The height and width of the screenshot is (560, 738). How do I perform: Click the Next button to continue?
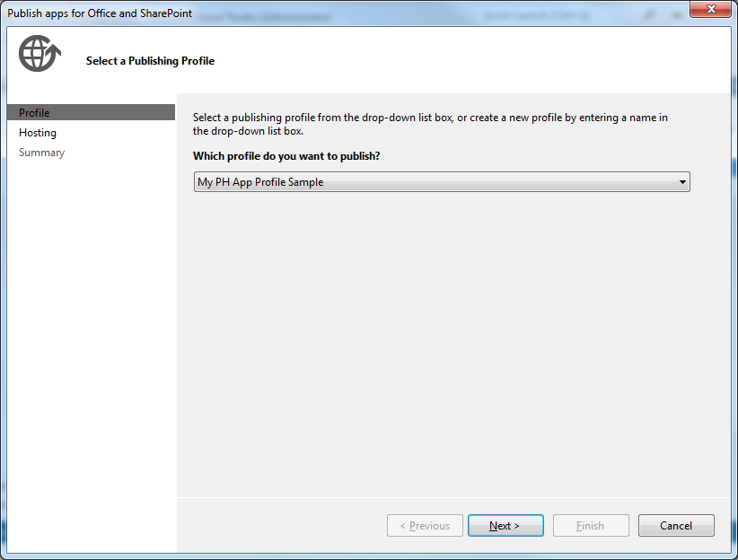505,526
